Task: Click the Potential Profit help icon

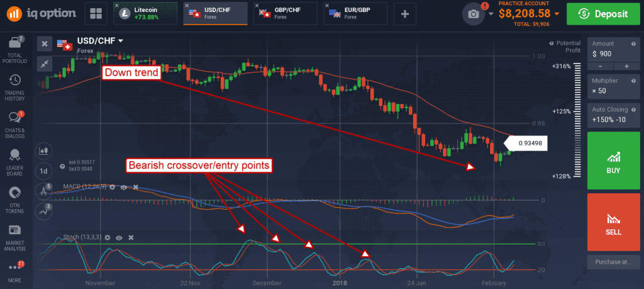Action: [552, 43]
